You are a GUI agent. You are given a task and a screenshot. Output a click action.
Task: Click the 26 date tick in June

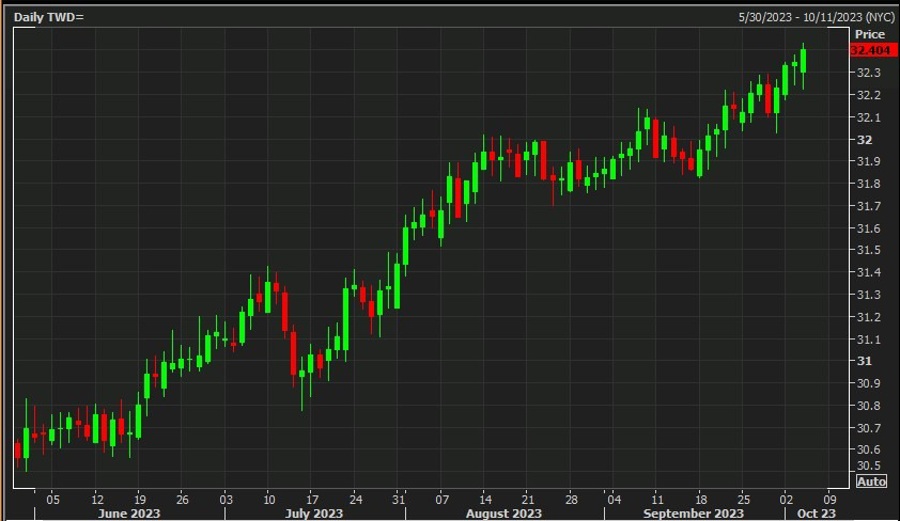coord(182,500)
